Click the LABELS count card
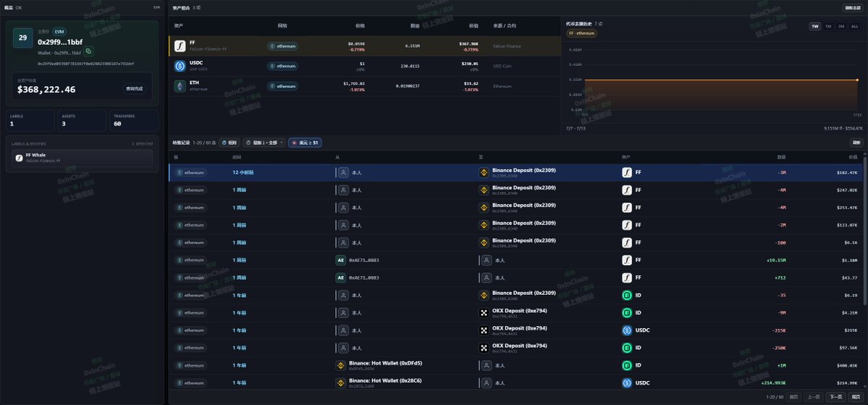 [30, 120]
